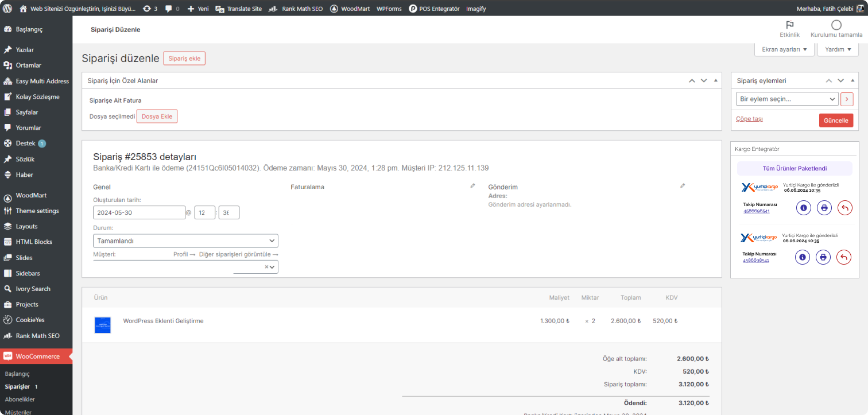Click the creation date field 2024-05-30
Viewport: 868px width, 415px height.
(139, 212)
